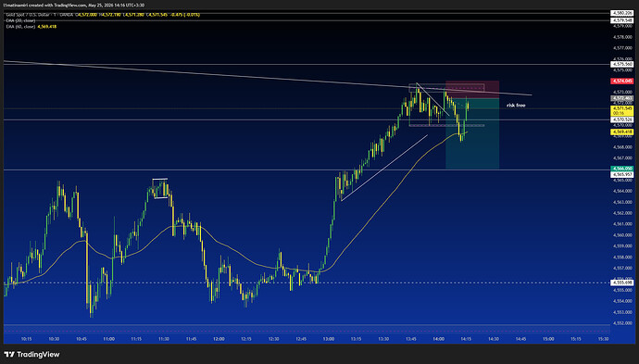Click the 11:00 time axis label
Screen dimensions: 639x364
pyautogui.click(x=108, y=339)
